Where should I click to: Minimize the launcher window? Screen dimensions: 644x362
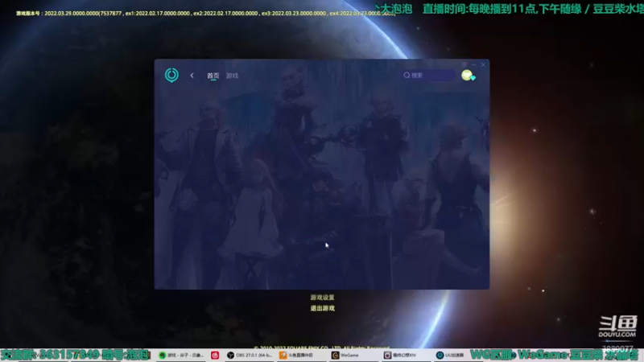pos(473,65)
